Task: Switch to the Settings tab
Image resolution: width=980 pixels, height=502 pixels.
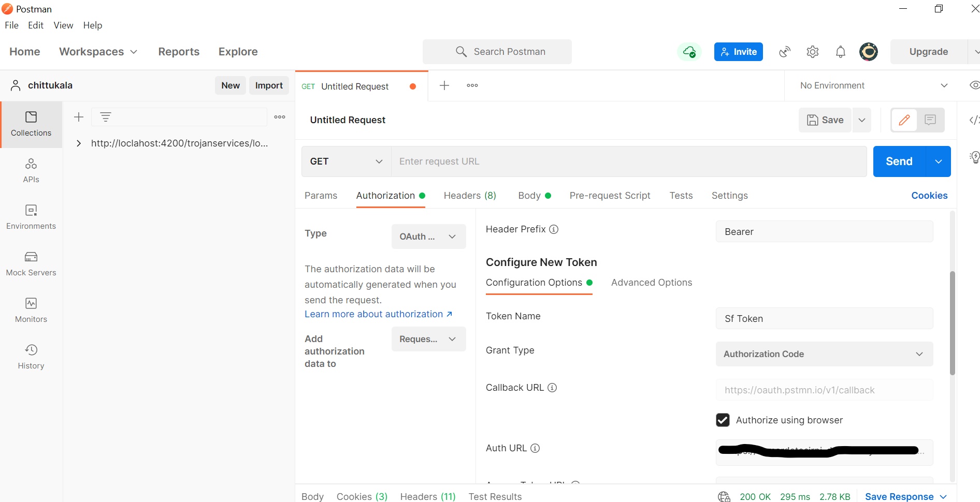Action: coord(729,196)
